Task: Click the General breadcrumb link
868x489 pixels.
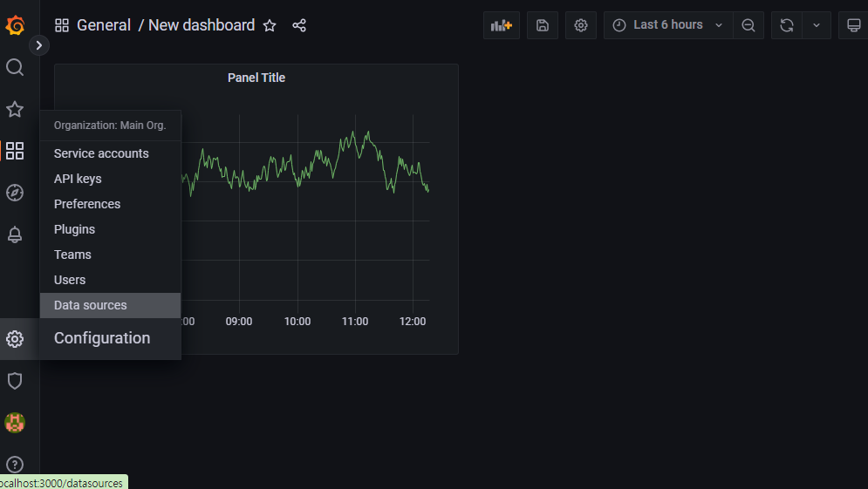Action: [104, 25]
